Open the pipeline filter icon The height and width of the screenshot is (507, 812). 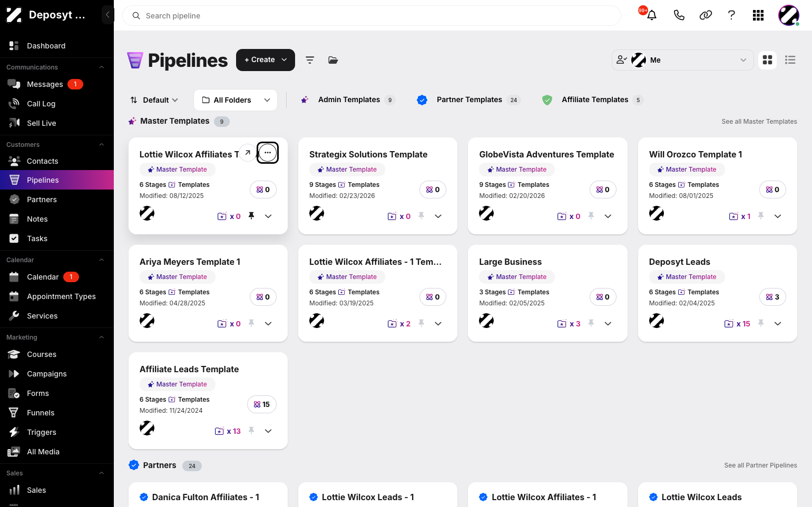(310, 60)
